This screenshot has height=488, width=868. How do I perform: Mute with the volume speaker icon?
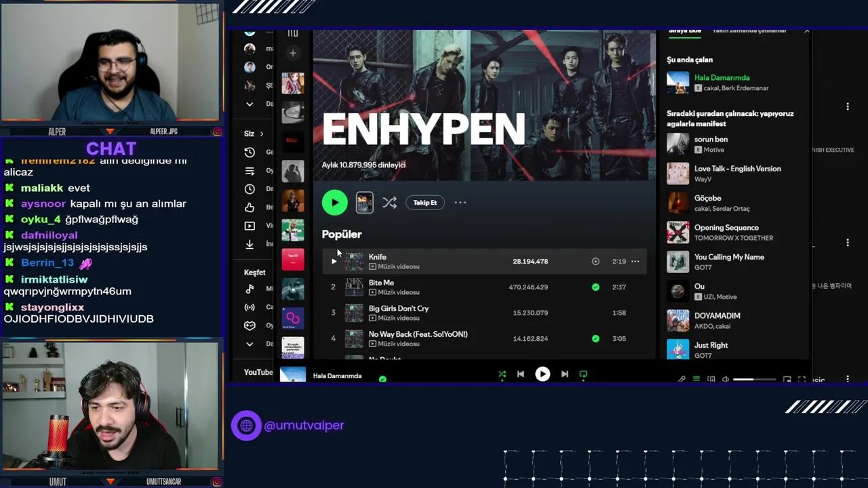[725, 380]
